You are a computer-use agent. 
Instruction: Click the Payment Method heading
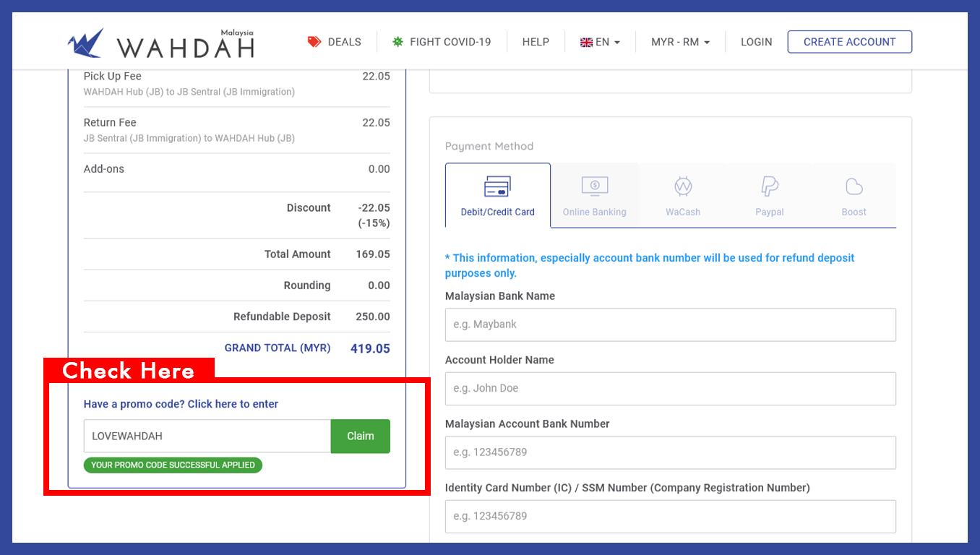489,146
